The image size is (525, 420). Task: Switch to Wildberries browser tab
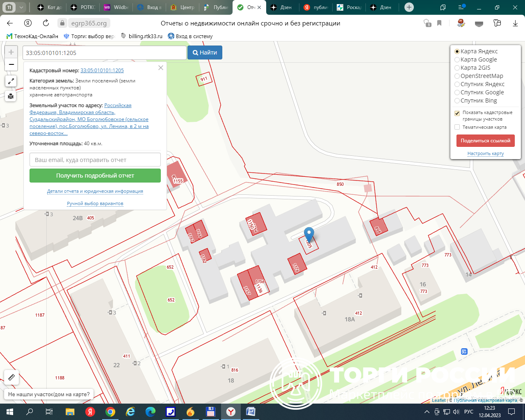pos(116,7)
